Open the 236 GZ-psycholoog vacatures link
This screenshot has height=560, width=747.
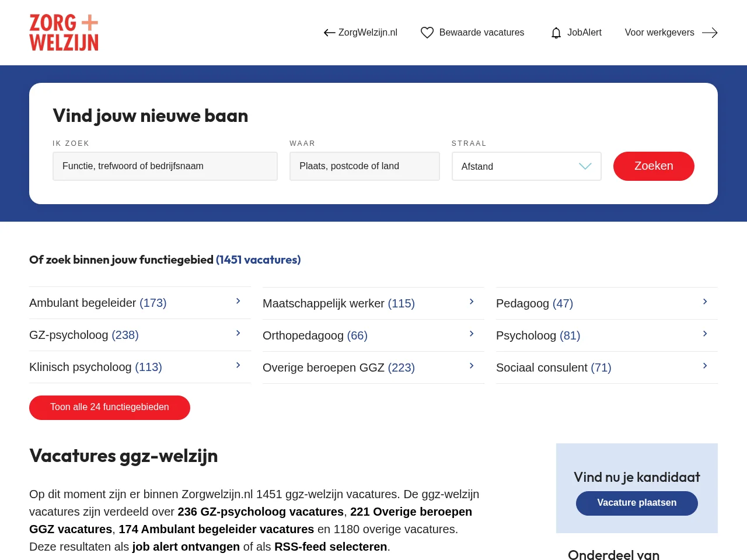261,512
